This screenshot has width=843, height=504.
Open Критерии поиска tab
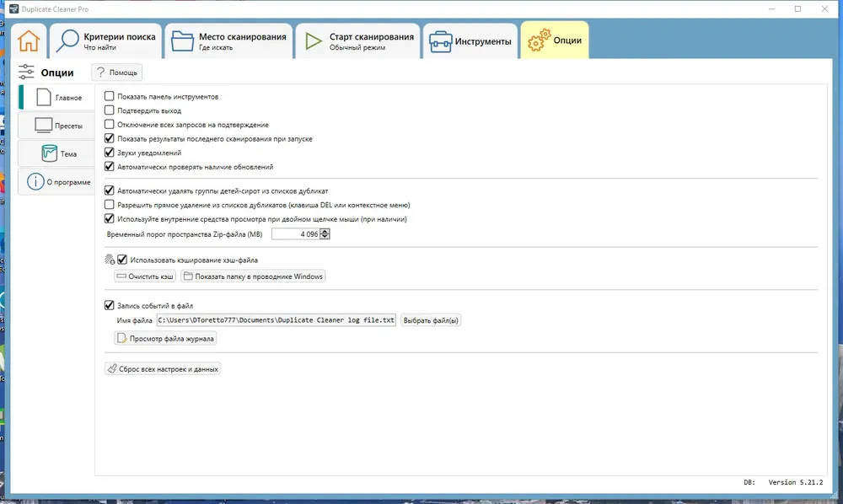pyautogui.click(x=106, y=40)
